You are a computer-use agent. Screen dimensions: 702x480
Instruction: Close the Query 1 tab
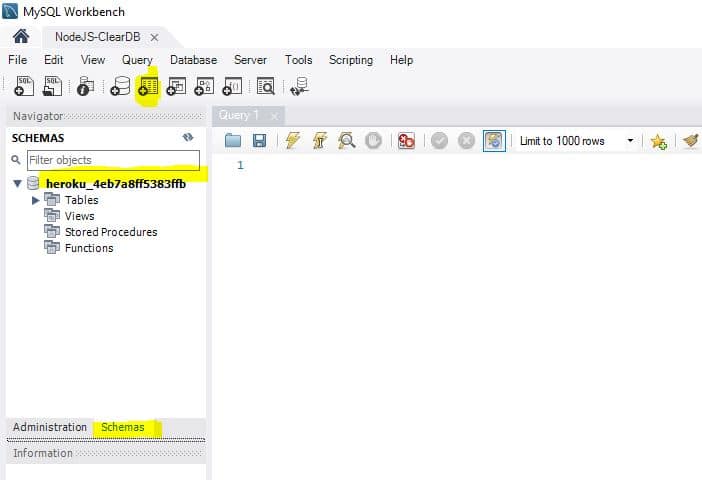[x=274, y=117]
